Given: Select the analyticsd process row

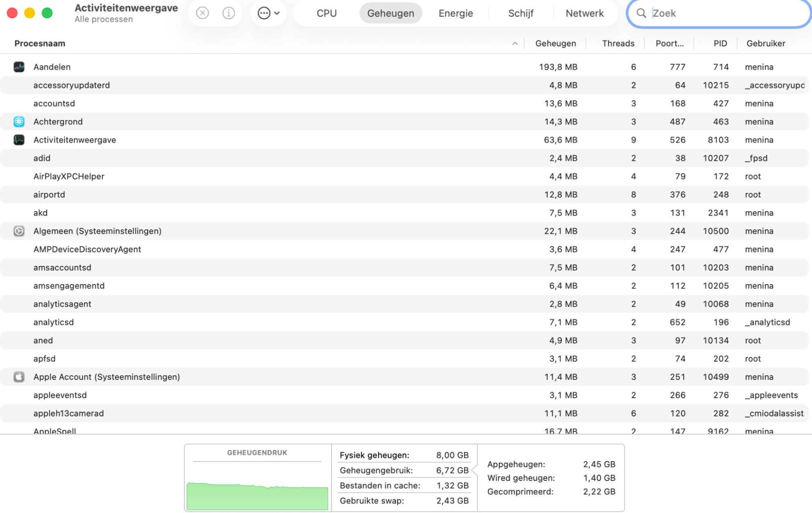Looking at the screenshot, I should point(404,322).
